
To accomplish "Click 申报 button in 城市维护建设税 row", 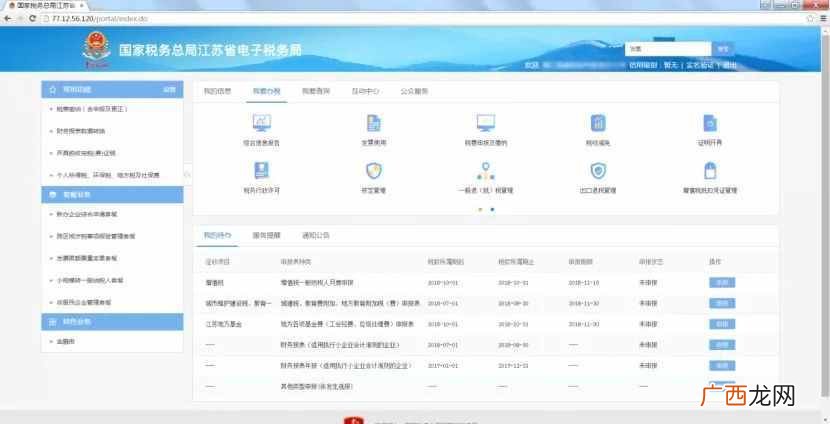I will 722,303.
